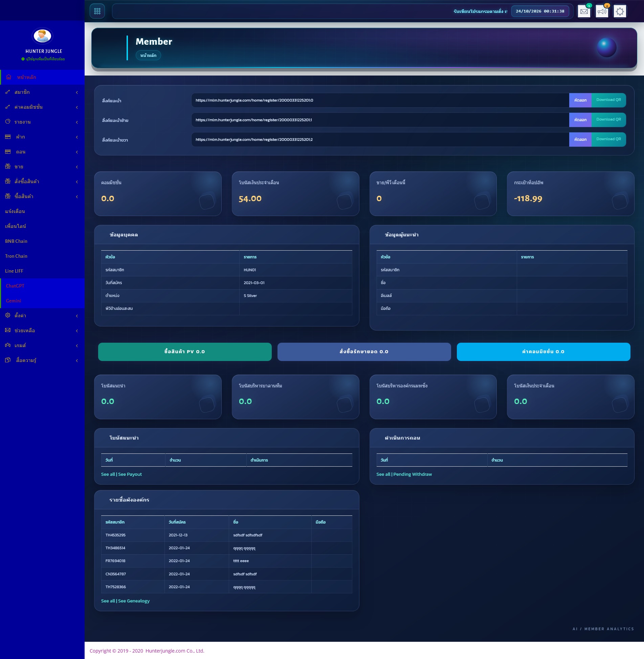Click the สั่งซื้อรักษายอด 0.0 button

click(364, 352)
